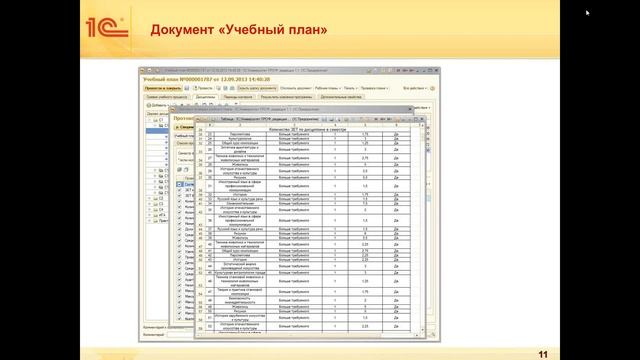Click the save (diskette) icon in the document toolbar
640x360 pixels.
[x=187, y=88]
